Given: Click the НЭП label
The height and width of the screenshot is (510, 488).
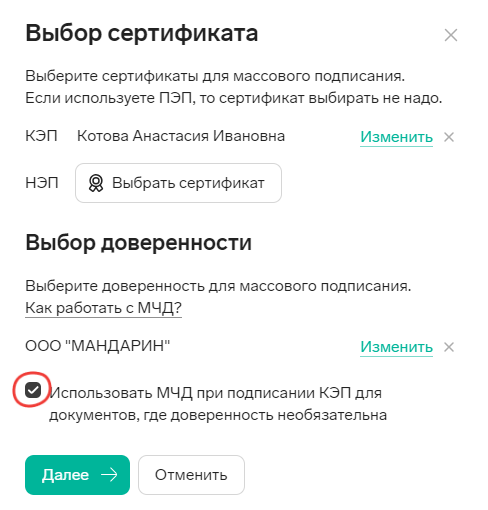Looking at the screenshot, I should tap(42, 183).
